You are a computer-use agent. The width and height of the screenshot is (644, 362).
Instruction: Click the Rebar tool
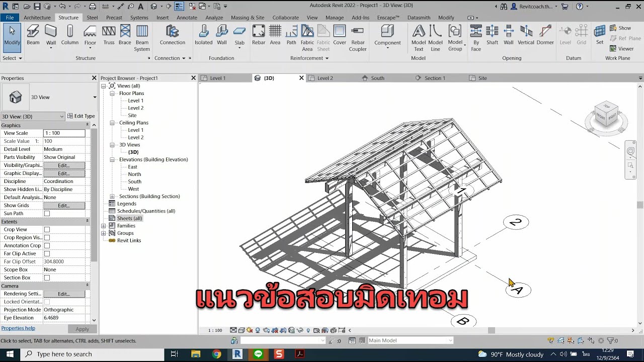pyautogui.click(x=259, y=36)
